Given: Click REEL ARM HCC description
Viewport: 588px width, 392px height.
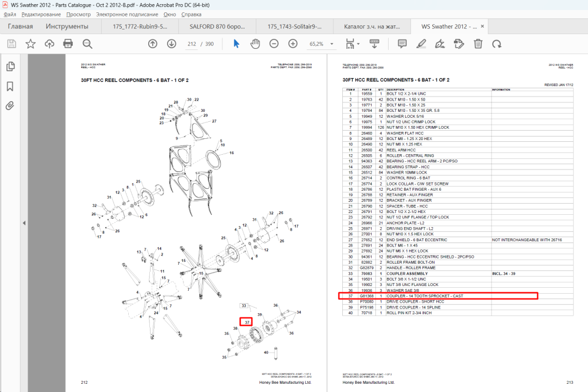Looking at the screenshot, I should click(x=401, y=150).
